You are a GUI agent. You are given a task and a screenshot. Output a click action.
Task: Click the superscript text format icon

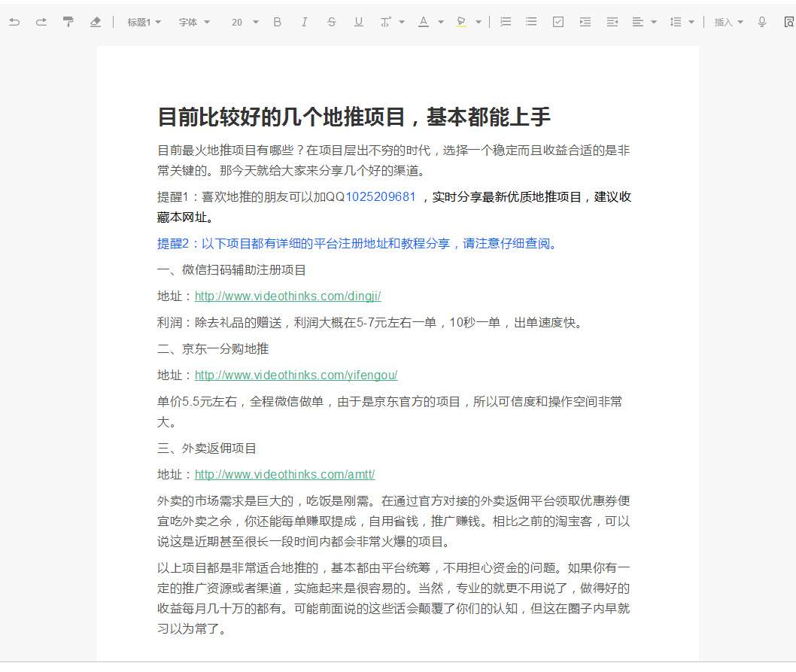[x=386, y=22]
